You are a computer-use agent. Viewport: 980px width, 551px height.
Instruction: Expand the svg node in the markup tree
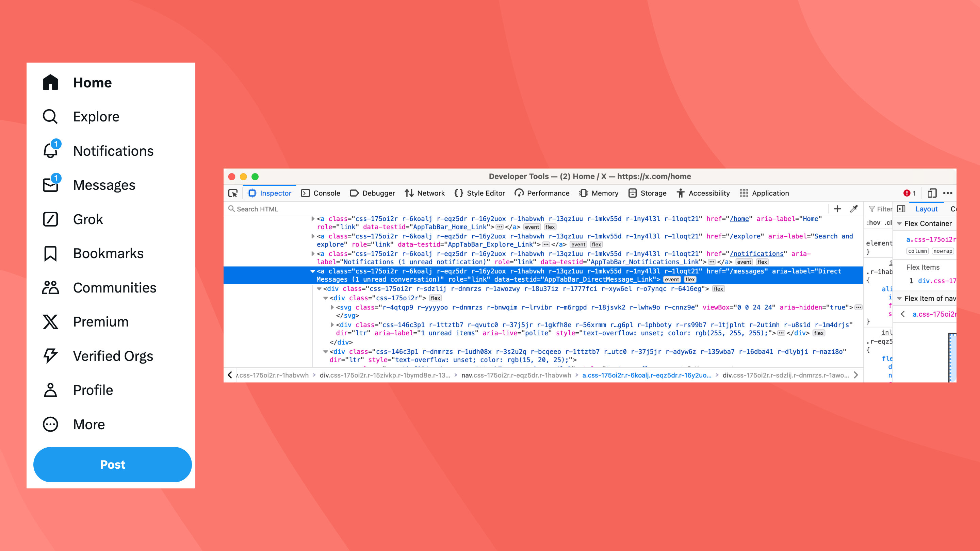coord(332,307)
